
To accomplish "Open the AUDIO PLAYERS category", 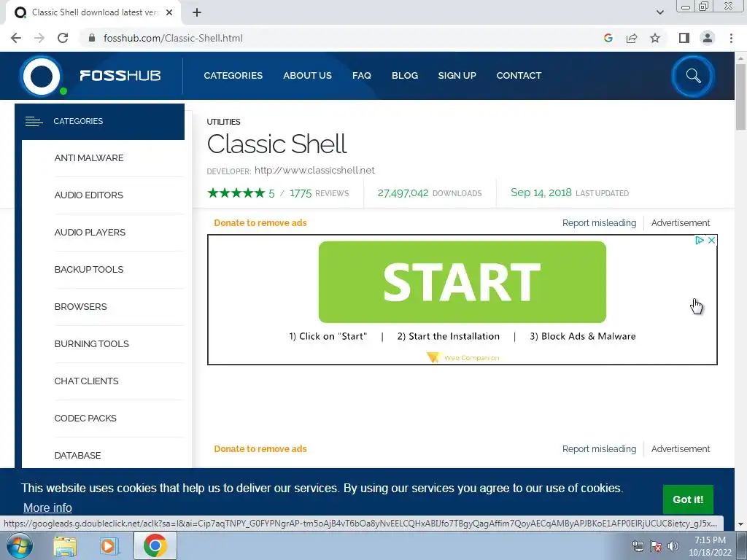I will pyautogui.click(x=90, y=233).
